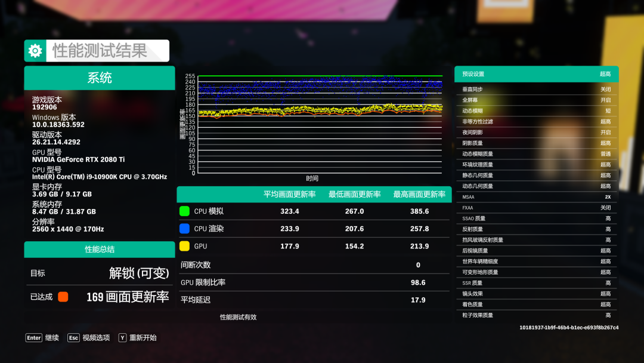
Task: Select the 阴影质量 setting row
Action: (537, 143)
